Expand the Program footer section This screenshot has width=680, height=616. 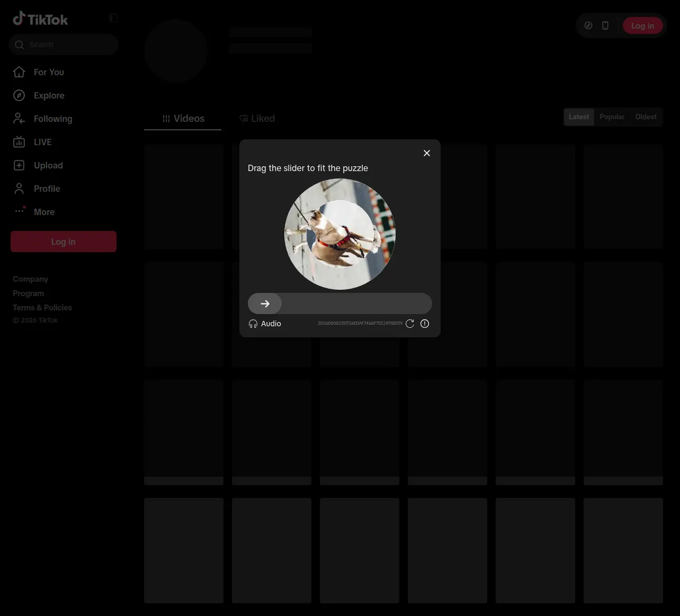coord(28,293)
